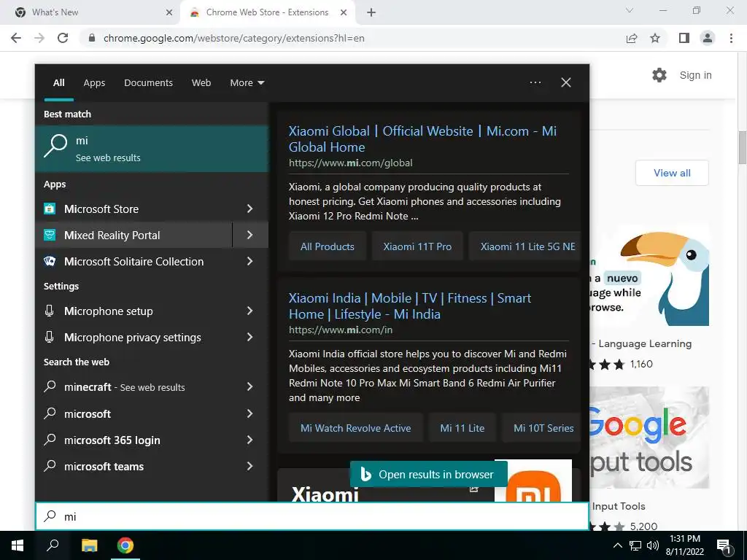
Task: Click All Products quick link
Action: 328,246
